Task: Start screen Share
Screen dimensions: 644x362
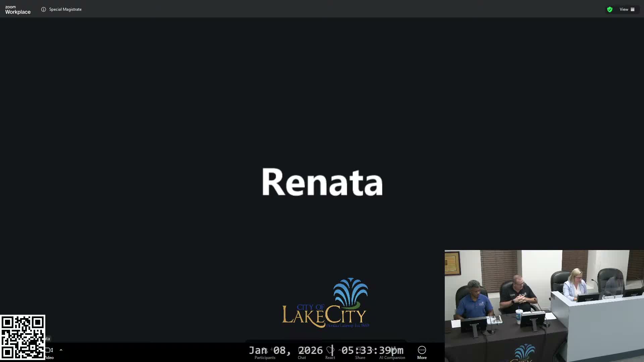Action: tap(360, 353)
